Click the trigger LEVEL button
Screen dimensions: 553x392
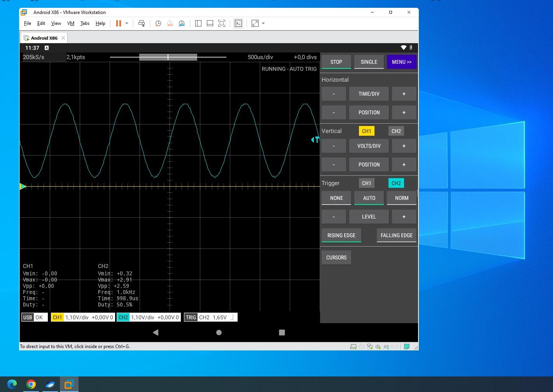369,217
